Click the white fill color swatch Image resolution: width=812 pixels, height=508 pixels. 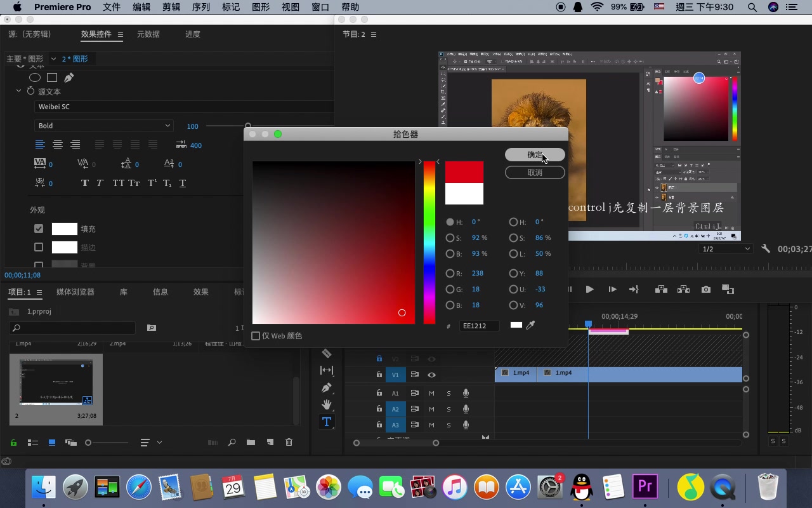coord(64,229)
